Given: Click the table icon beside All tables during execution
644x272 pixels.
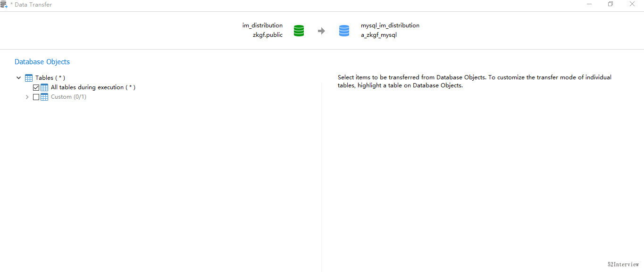Looking at the screenshot, I should tap(44, 87).
